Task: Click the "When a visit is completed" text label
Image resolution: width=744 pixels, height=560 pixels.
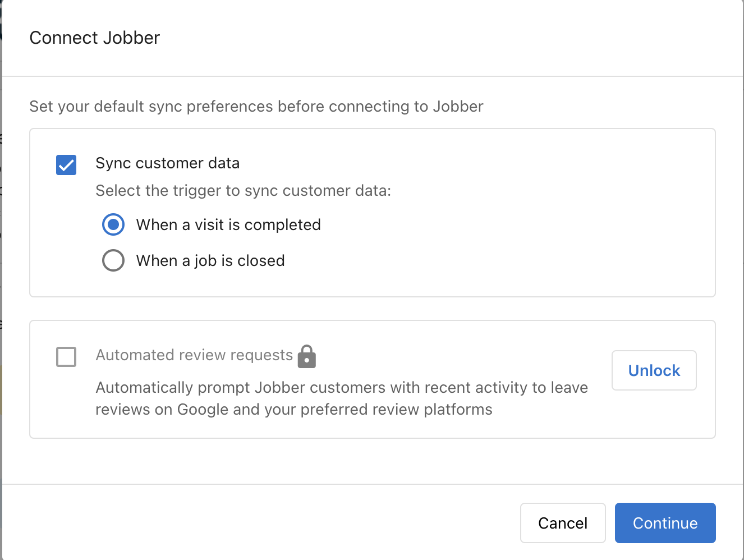Action: click(x=228, y=224)
